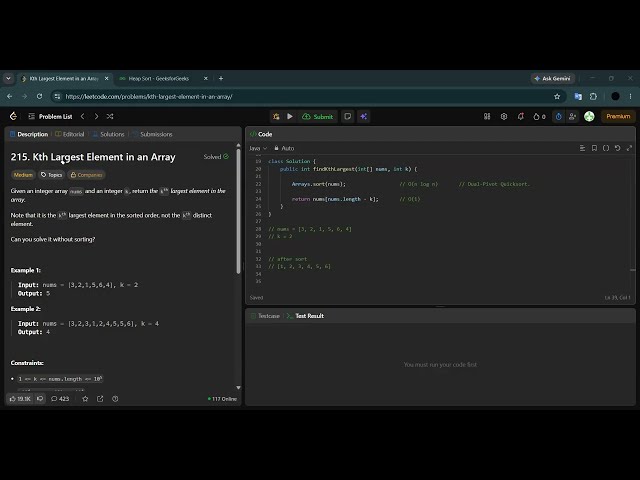640x480 pixels.
Task: Switch to the Testcase tab
Action: (265, 316)
